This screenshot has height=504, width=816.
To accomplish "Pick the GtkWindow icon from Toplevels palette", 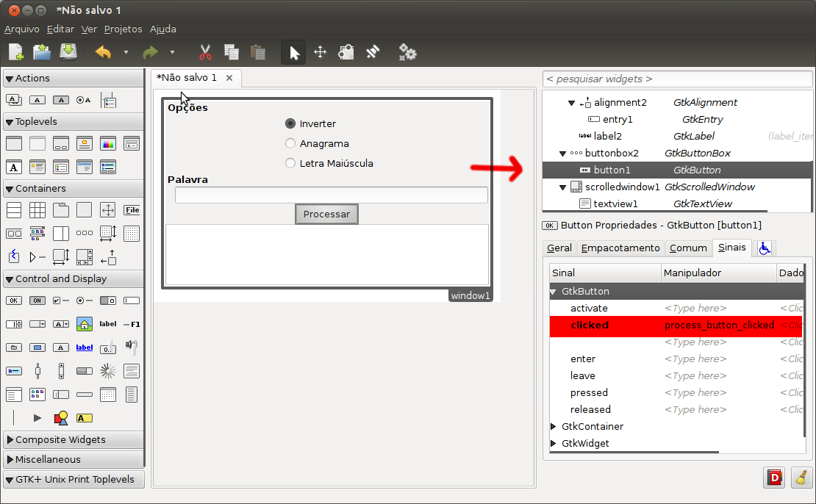I will pyautogui.click(x=13, y=143).
